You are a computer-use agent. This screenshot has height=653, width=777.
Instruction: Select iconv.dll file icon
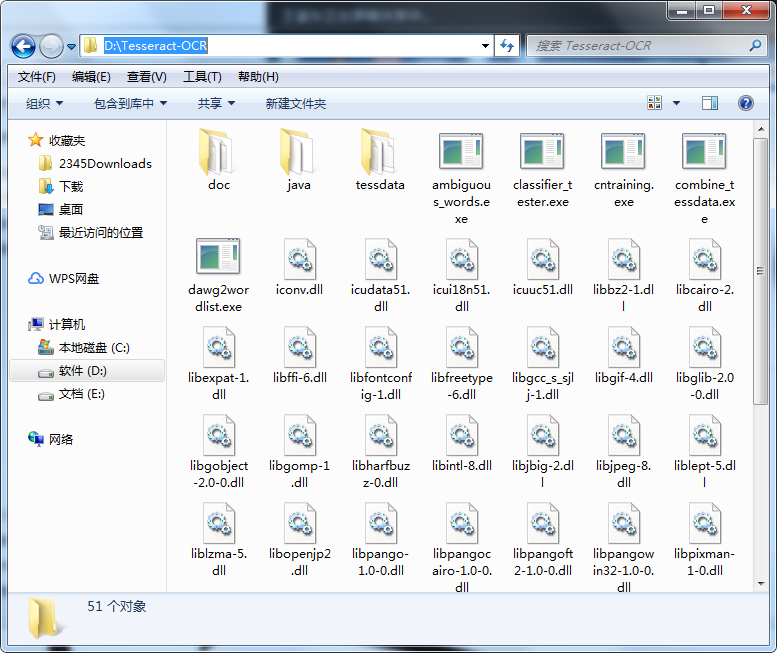(x=299, y=259)
